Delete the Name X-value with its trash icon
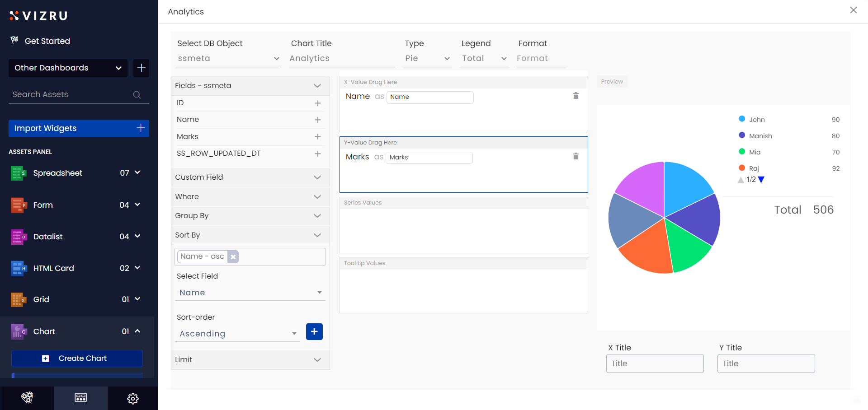This screenshot has height=410, width=868. (576, 96)
